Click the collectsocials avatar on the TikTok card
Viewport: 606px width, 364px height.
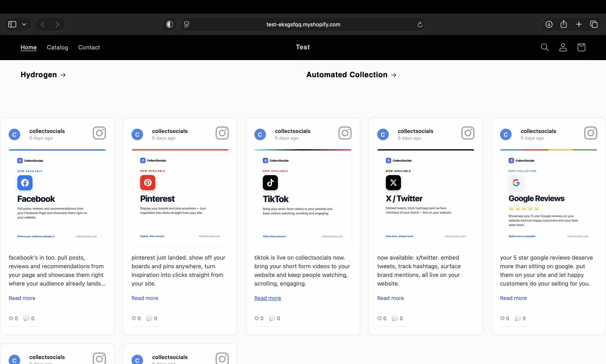(x=260, y=134)
